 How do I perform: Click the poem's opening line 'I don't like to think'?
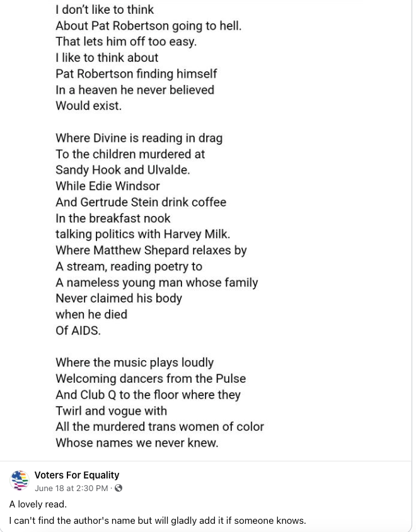[105, 9]
